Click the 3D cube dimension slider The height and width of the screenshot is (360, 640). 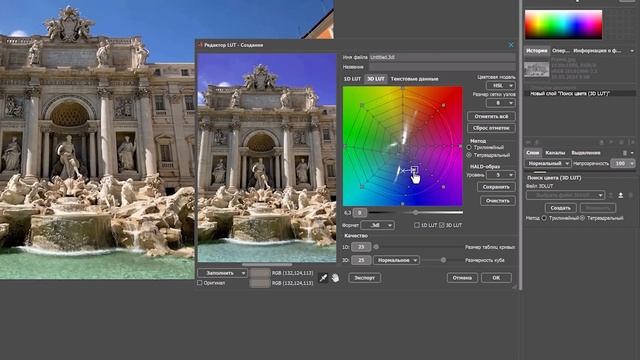pyautogui.click(x=443, y=260)
